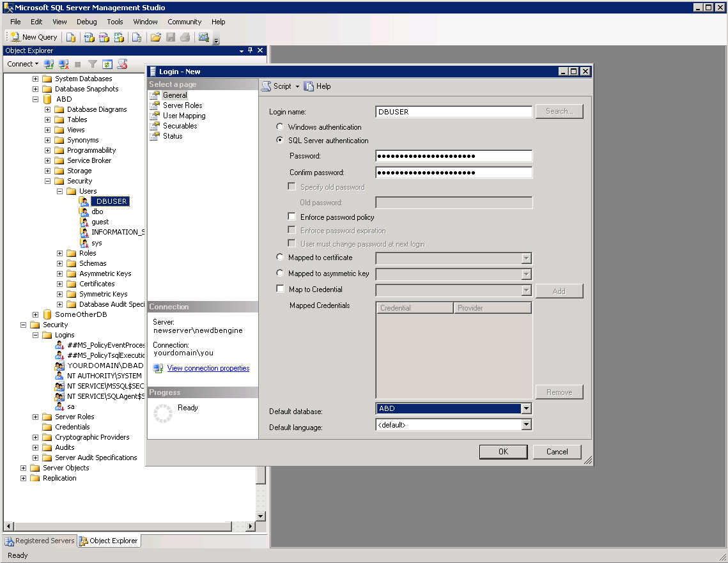The width and height of the screenshot is (728, 563).
Task: Expand the Tables folder node
Action: point(47,120)
